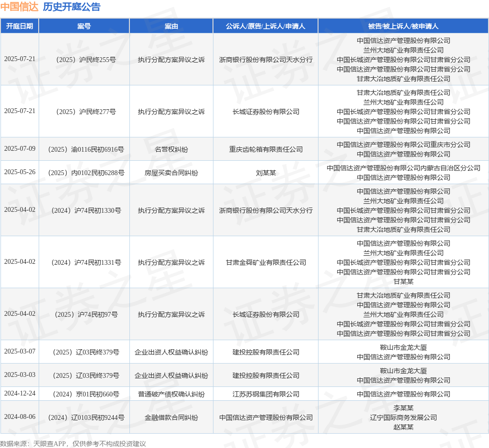Click the date 2024-08-06
489x448 pixels.
pyautogui.click(x=20, y=417)
